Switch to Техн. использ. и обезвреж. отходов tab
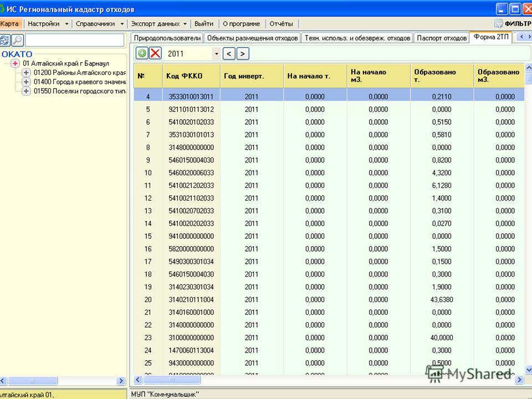 pos(357,38)
